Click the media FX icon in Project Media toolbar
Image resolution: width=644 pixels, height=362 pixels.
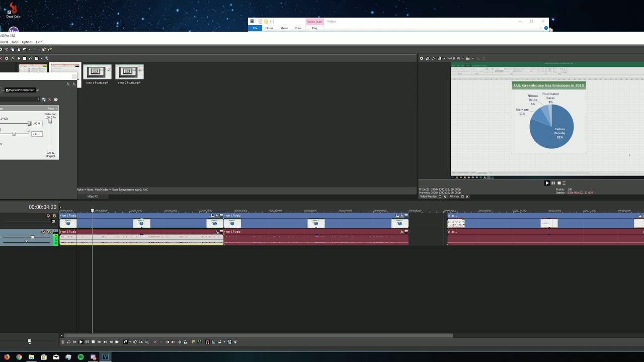[13, 58]
